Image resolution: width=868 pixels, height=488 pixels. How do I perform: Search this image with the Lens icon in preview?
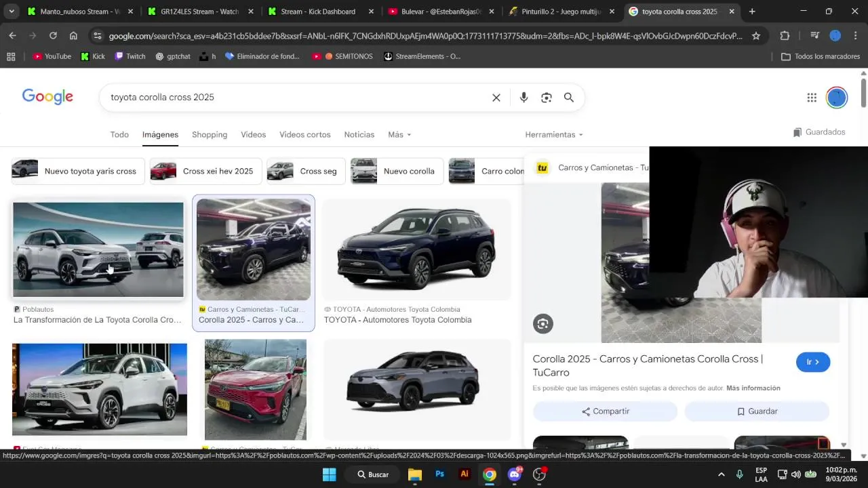pos(542,324)
